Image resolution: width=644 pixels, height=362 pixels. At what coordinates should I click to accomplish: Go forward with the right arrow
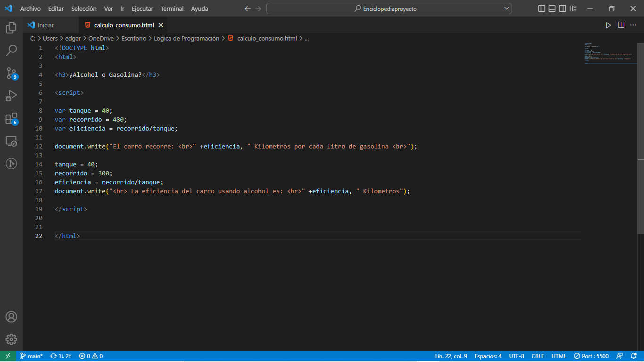[258, 8]
